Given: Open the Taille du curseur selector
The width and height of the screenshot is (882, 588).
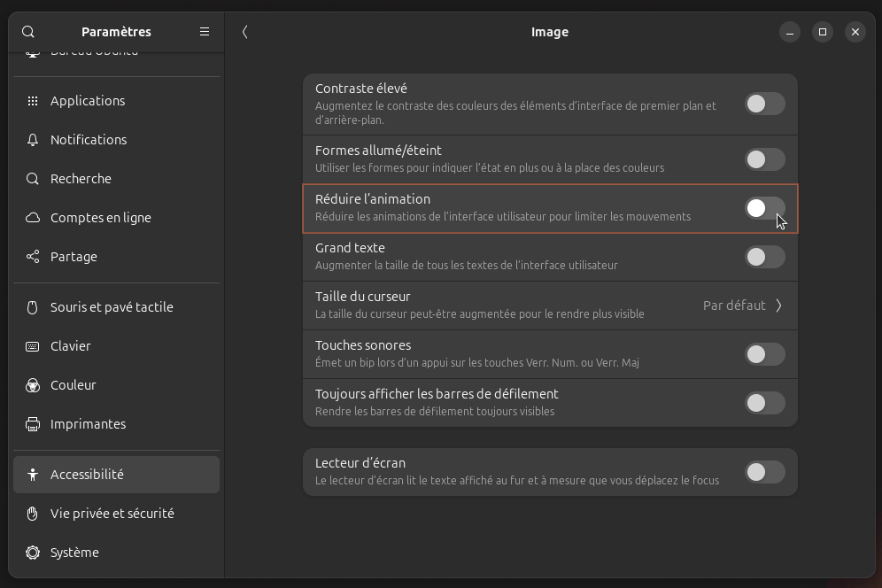Looking at the screenshot, I should 741,305.
